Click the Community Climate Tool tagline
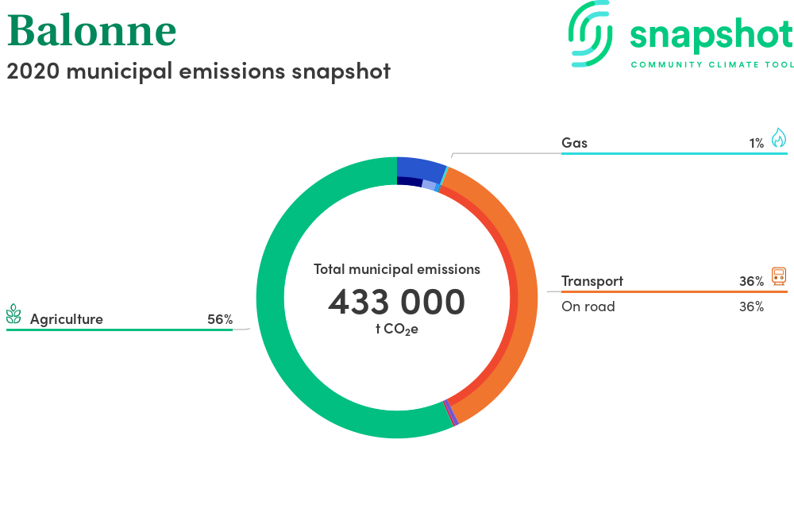This screenshot has width=794, height=532. click(x=711, y=64)
